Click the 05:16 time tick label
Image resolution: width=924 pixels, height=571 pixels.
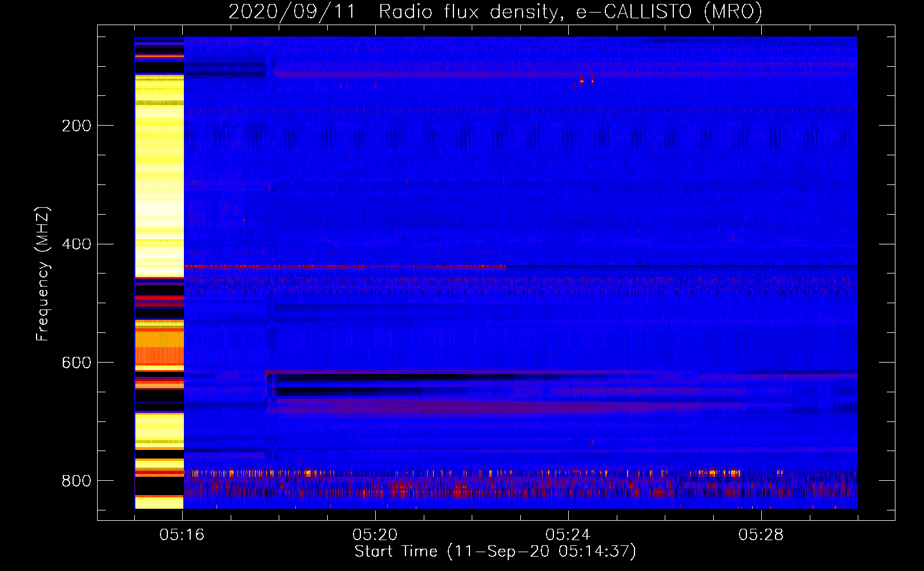click(182, 535)
